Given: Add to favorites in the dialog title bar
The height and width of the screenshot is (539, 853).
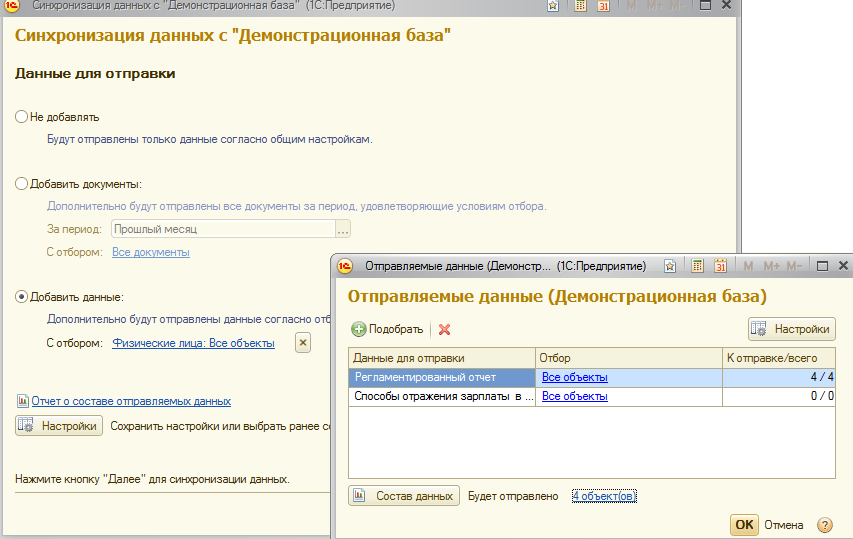Looking at the screenshot, I should 670,267.
